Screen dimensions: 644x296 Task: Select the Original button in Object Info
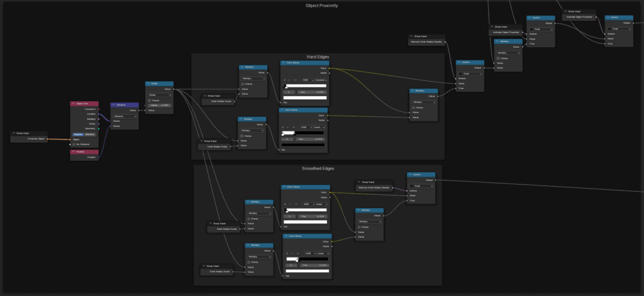click(x=79, y=134)
